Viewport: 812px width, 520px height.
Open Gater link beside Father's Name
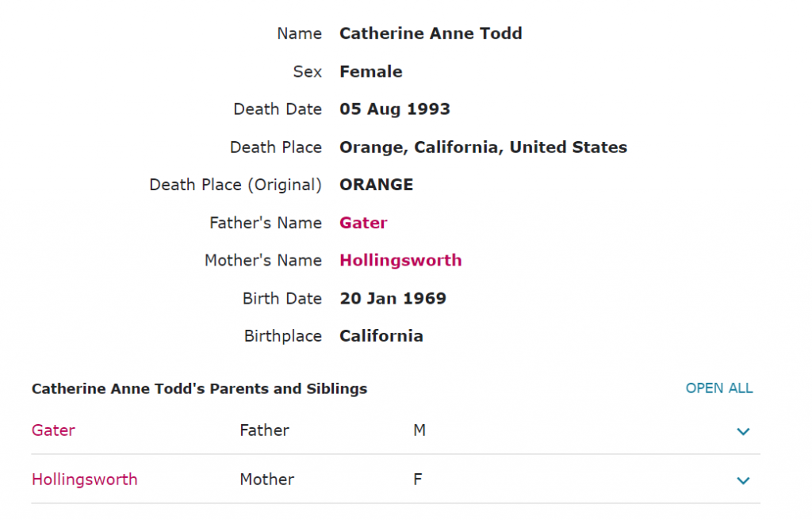[363, 223]
